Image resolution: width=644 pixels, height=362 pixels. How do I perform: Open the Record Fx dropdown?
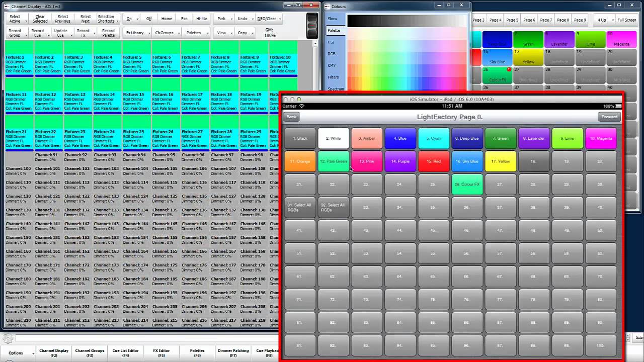tap(84, 33)
